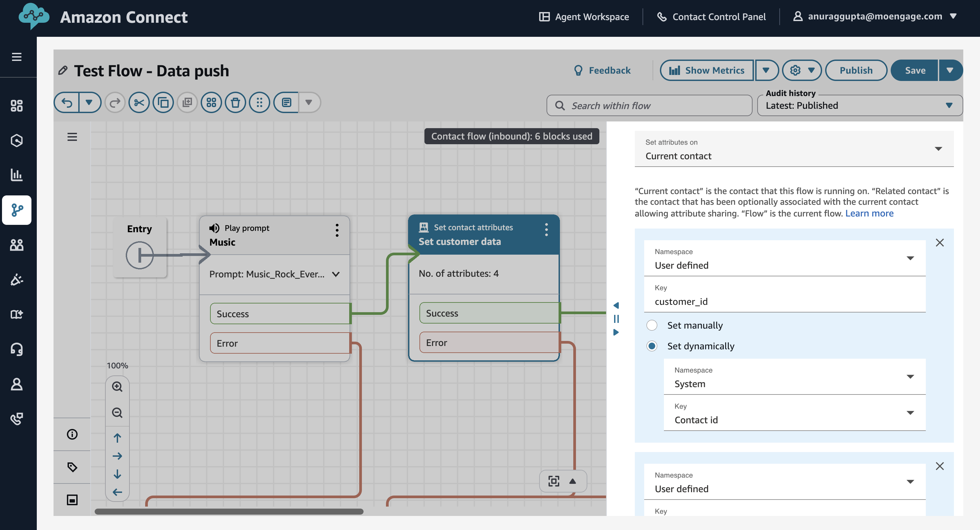Click the Feedback link

click(602, 70)
